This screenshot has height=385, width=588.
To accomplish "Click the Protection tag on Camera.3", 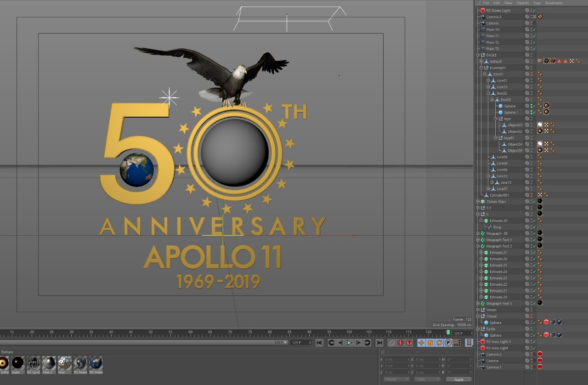I will pyautogui.click(x=540, y=17).
